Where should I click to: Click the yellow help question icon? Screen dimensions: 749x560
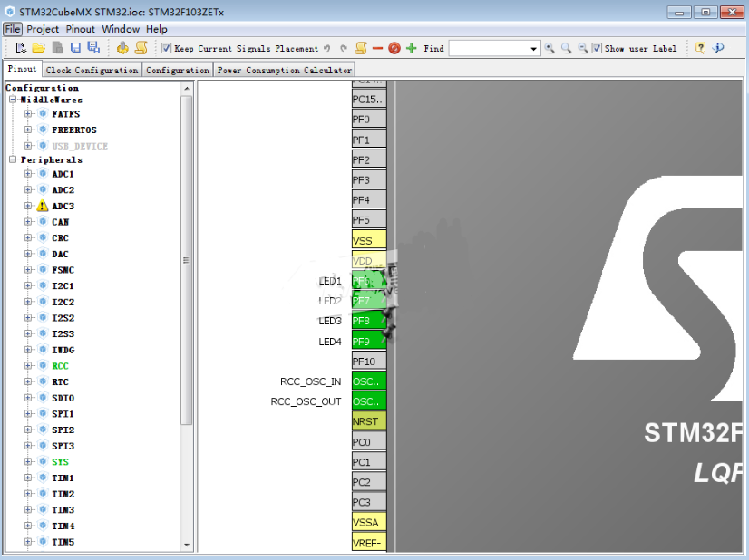(700, 48)
